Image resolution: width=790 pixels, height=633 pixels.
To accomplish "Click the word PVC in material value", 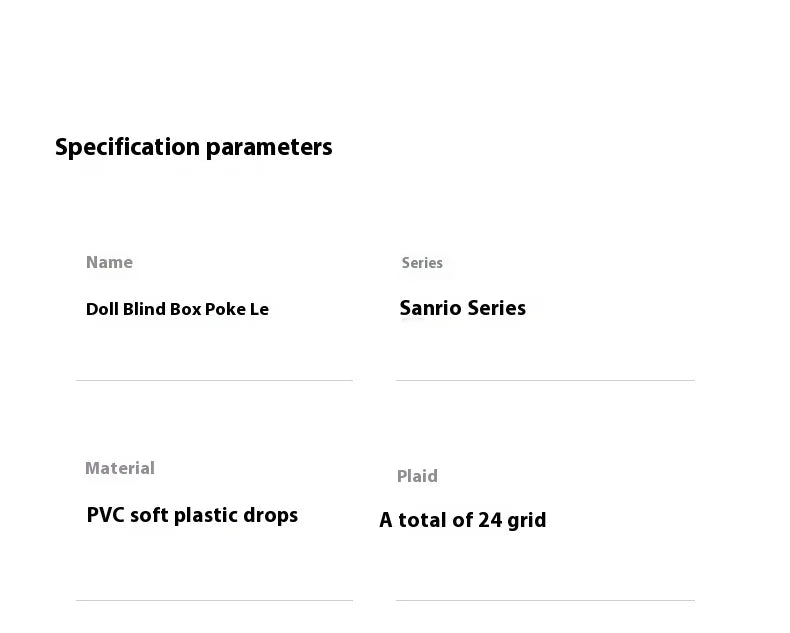I will (x=105, y=515).
